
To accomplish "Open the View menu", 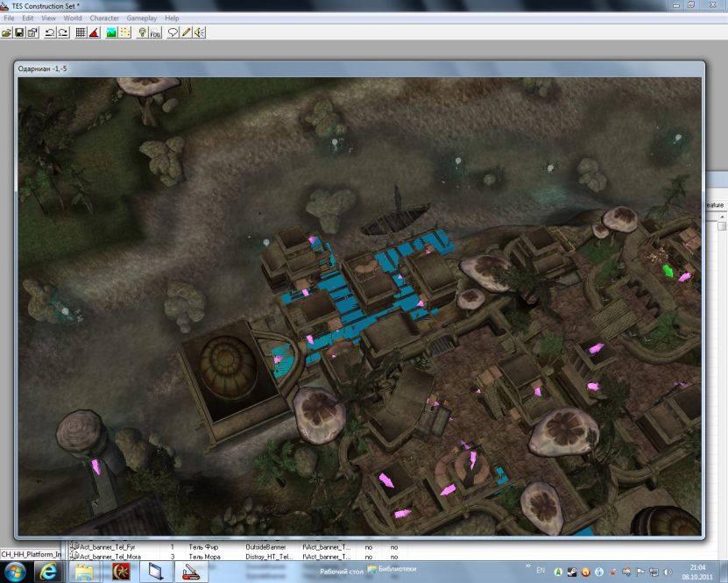I will [49, 18].
